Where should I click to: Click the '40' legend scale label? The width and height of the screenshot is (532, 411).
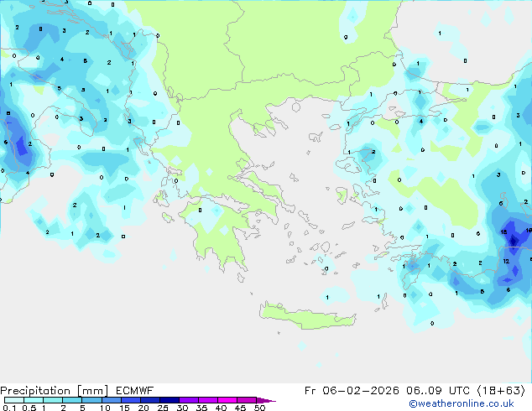pos(221,408)
